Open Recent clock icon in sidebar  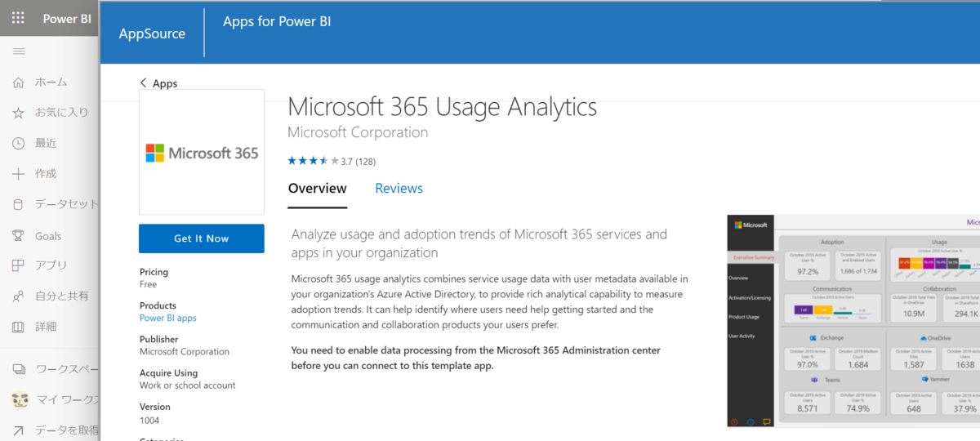point(18,143)
